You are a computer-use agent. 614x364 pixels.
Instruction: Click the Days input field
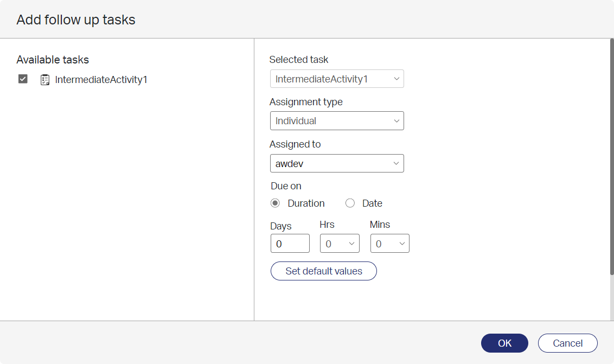coord(290,244)
